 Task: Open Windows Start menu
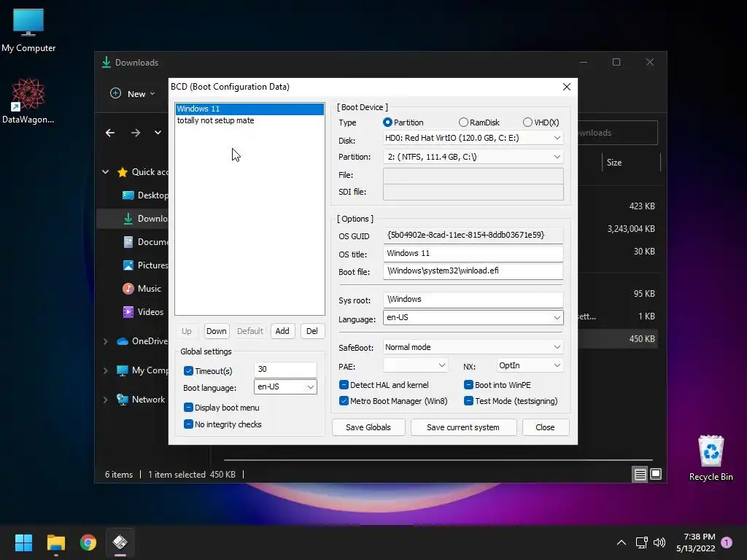click(x=23, y=542)
